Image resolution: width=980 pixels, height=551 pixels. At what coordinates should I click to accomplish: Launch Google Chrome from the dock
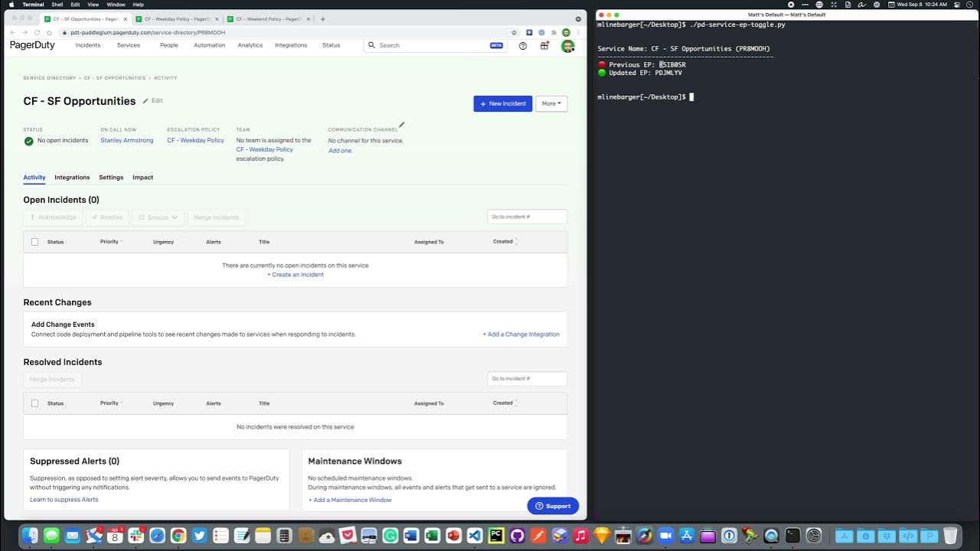coord(178,536)
